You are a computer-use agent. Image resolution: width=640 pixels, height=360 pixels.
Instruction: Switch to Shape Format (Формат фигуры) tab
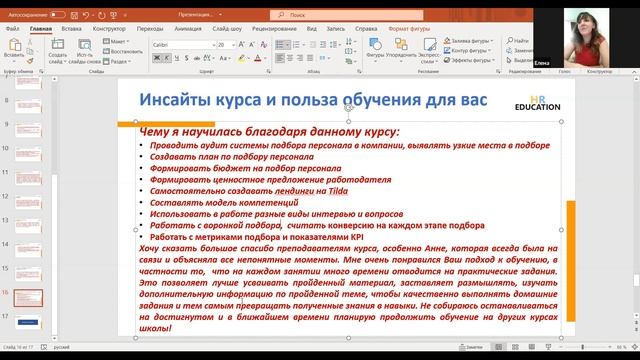pos(409,29)
